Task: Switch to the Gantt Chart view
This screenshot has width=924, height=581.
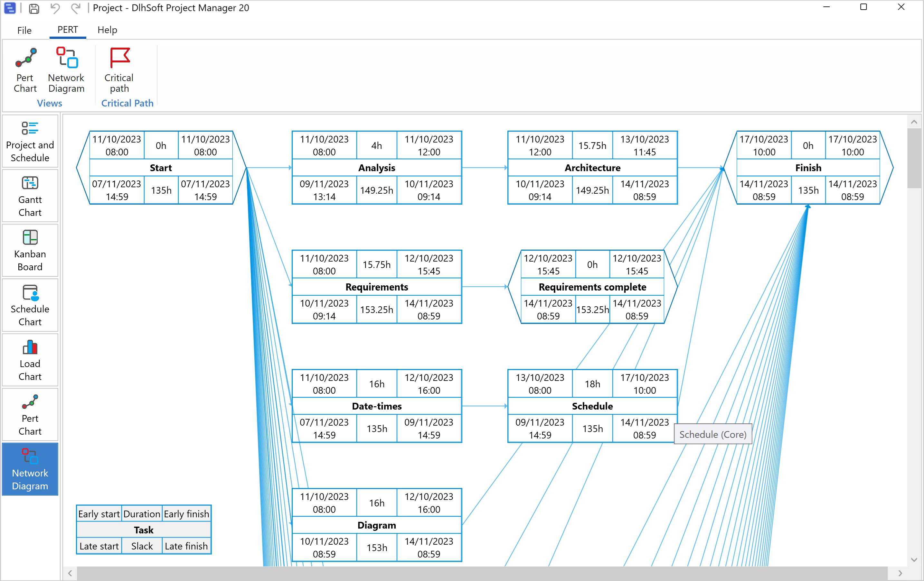Action: (30, 196)
